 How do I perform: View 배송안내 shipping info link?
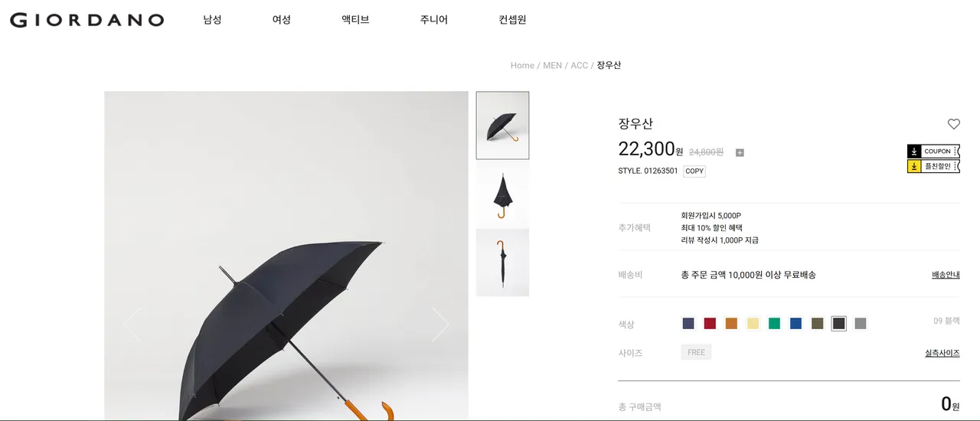(946, 275)
